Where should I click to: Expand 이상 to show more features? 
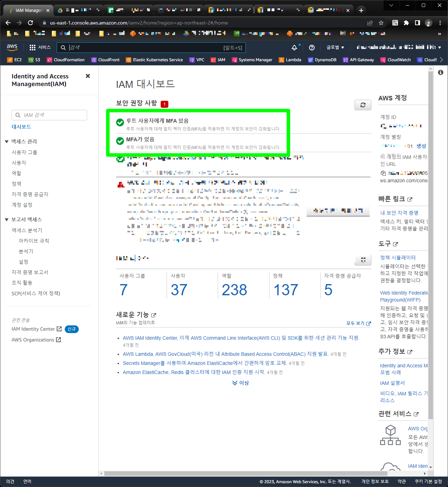coord(240,383)
